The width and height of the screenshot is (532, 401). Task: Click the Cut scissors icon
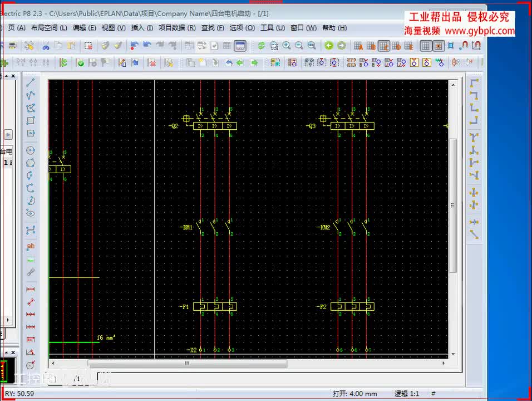(x=46, y=46)
